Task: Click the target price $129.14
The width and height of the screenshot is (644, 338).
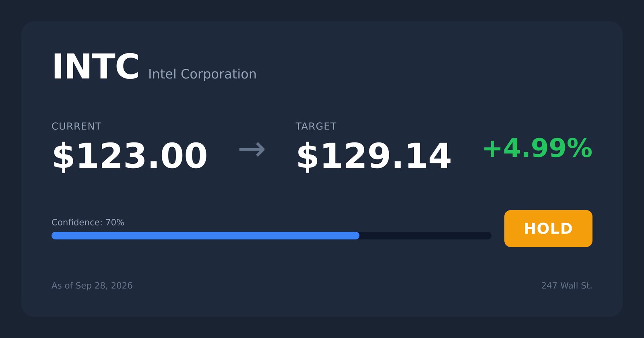Action: (x=374, y=156)
